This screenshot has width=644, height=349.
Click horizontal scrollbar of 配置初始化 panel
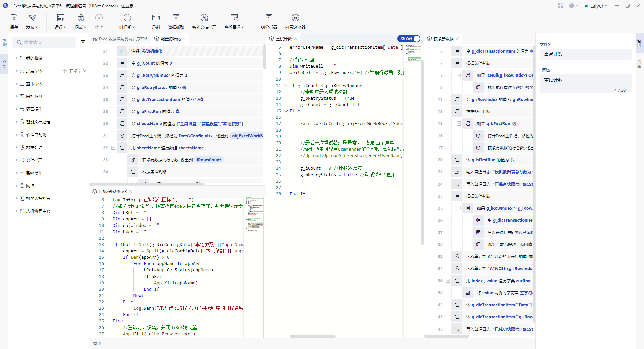point(147,184)
